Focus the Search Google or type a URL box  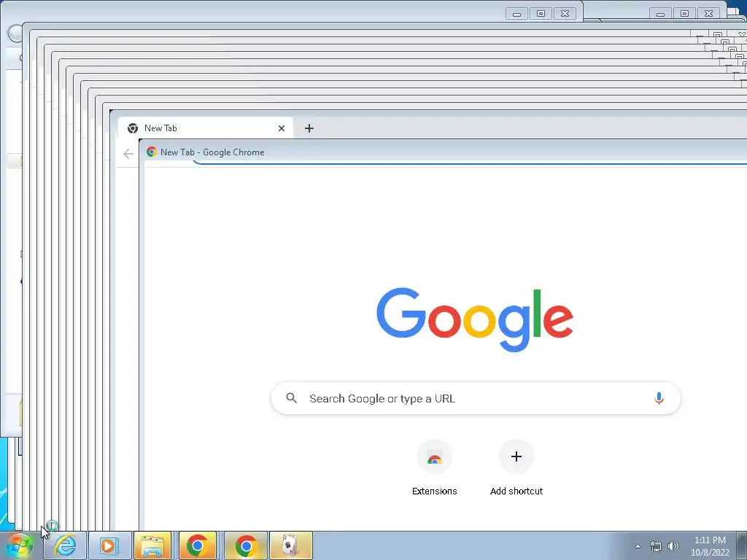tap(476, 398)
